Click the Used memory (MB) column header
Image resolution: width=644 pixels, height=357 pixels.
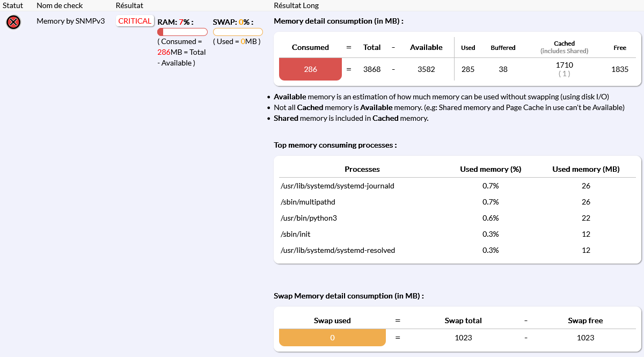coord(586,169)
